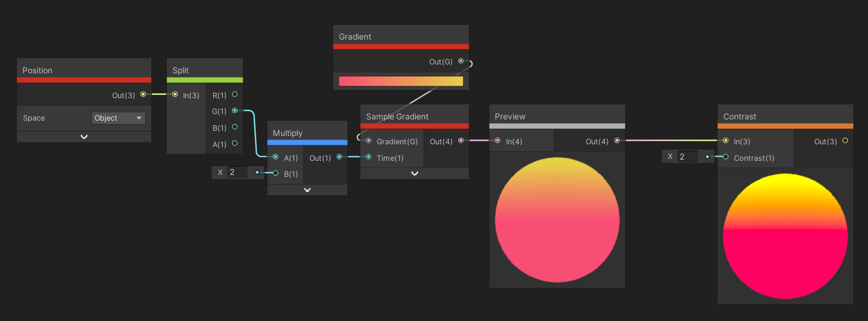The image size is (868, 321).
Task: Expand the Sample Gradient preview chevron
Action: pyautogui.click(x=415, y=173)
